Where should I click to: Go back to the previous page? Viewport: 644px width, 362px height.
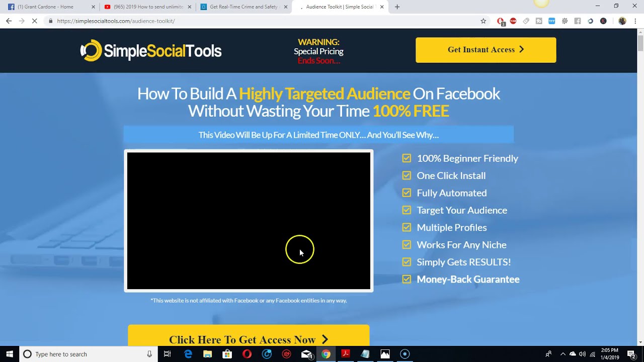tap(9, 21)
